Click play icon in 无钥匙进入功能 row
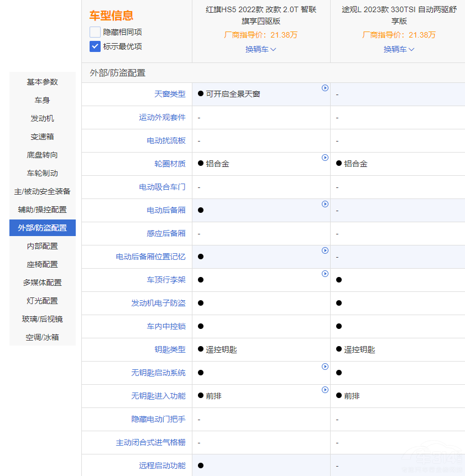The height and width of the screenshot is (476, 465). (325, 390)
